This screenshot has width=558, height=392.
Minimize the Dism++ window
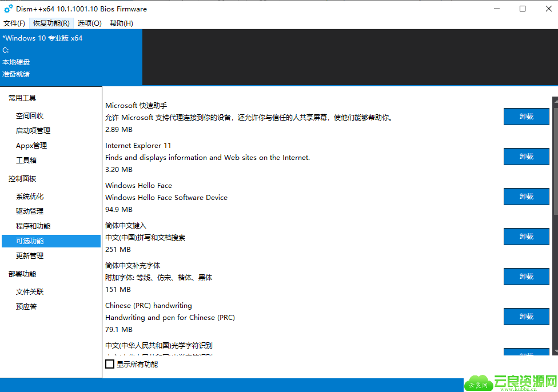tap(497, 9)
